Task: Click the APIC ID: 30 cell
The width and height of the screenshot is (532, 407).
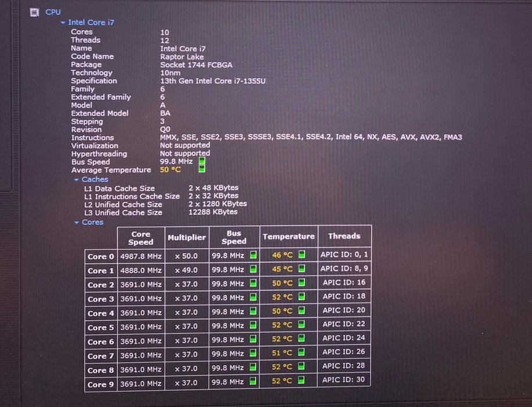Action: (344, 380)
